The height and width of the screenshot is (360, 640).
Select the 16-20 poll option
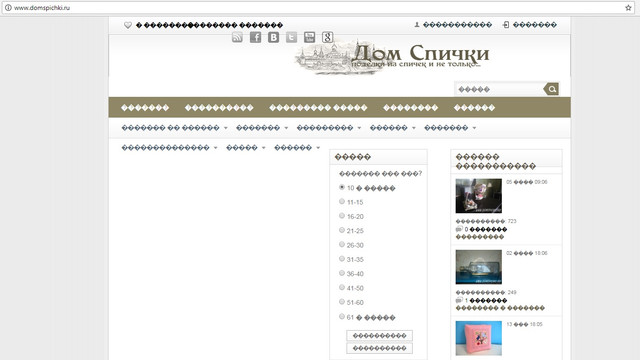(x=342, y=216)
